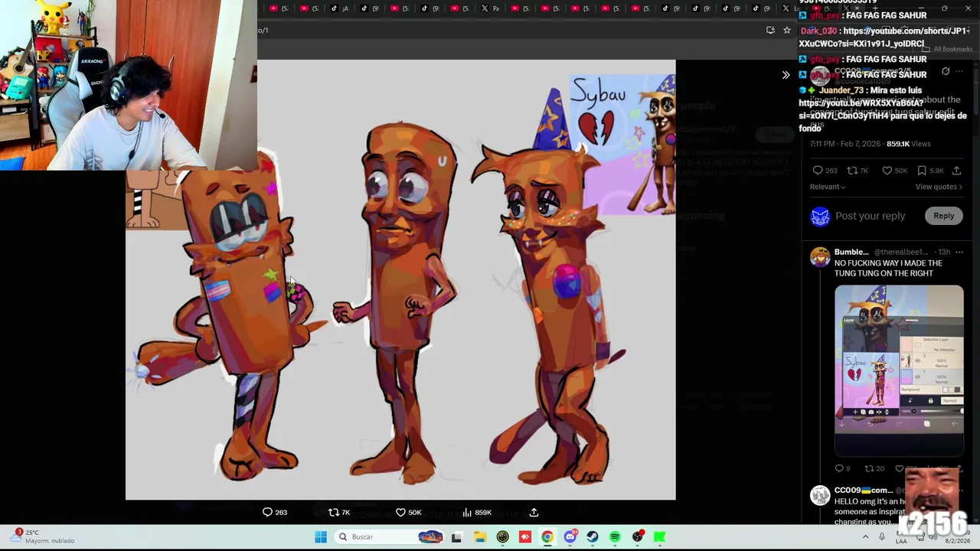Share the tweet from sidebar action row
The width and height of the screenshot is (980, 551).
[956, 171]
